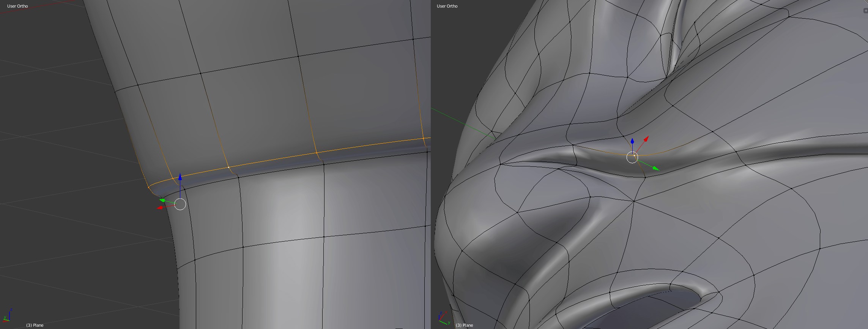Click the 'User Ortho' label in left viewport
The image size is (868, 329).
(x=17, y=6)
